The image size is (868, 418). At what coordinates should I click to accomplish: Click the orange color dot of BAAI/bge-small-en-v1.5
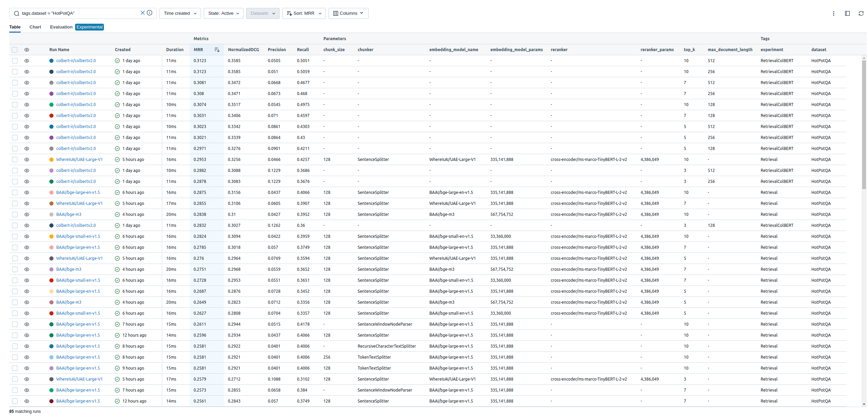[51, 236]
